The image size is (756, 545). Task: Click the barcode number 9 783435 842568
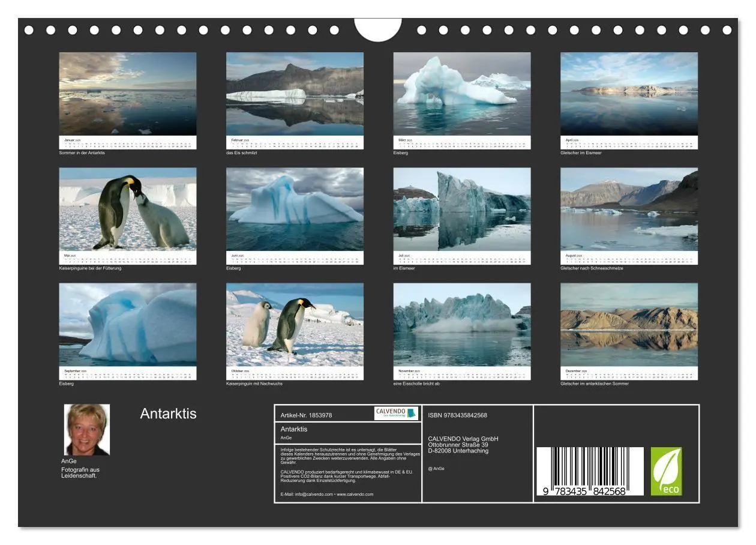[x=585, y=491]
